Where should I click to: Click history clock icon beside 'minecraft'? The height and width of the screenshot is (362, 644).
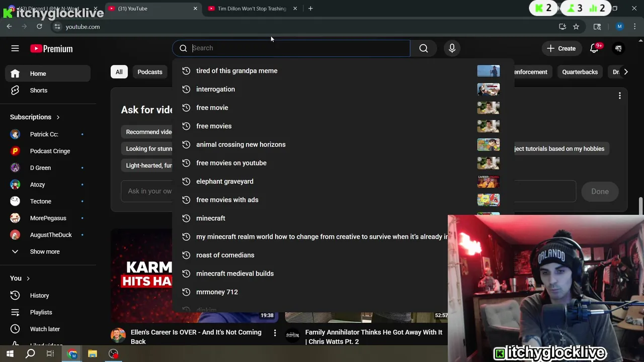click(x=186, y=218)
